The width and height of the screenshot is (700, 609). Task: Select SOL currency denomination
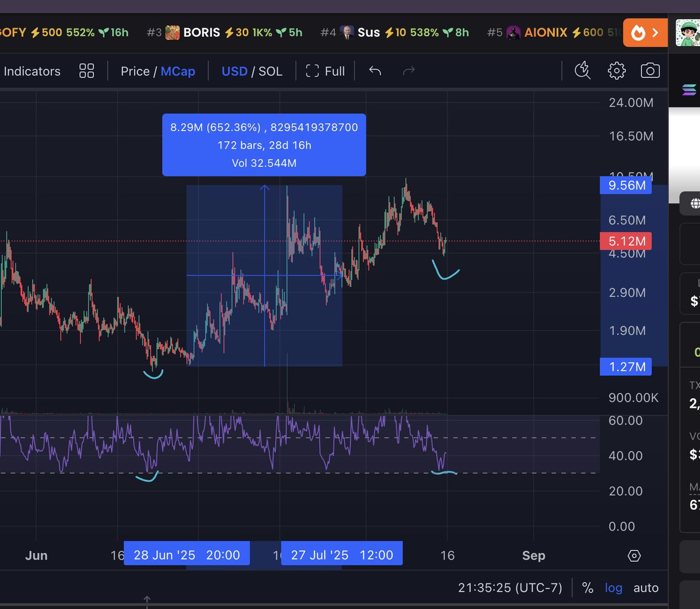point(271,71)
